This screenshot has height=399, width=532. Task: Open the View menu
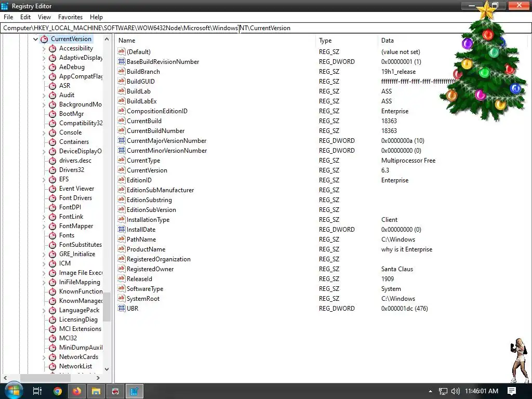pyautogui.click(x=45, y=17)
